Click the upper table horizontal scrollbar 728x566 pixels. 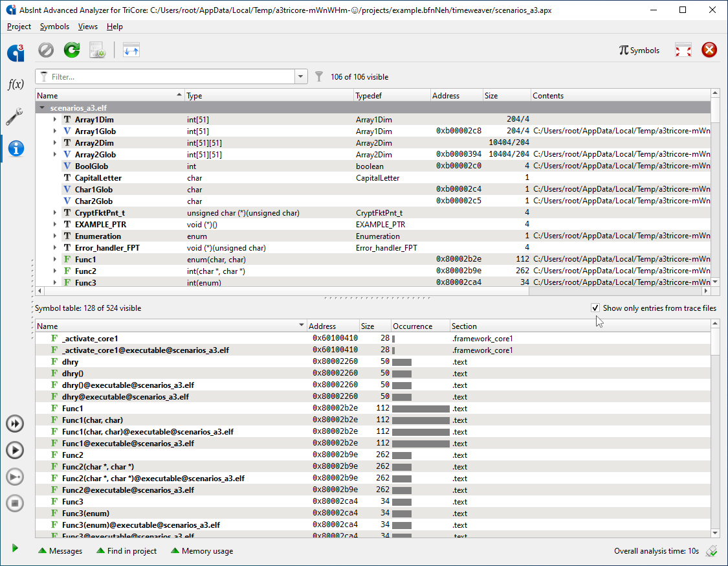[287, 291]
